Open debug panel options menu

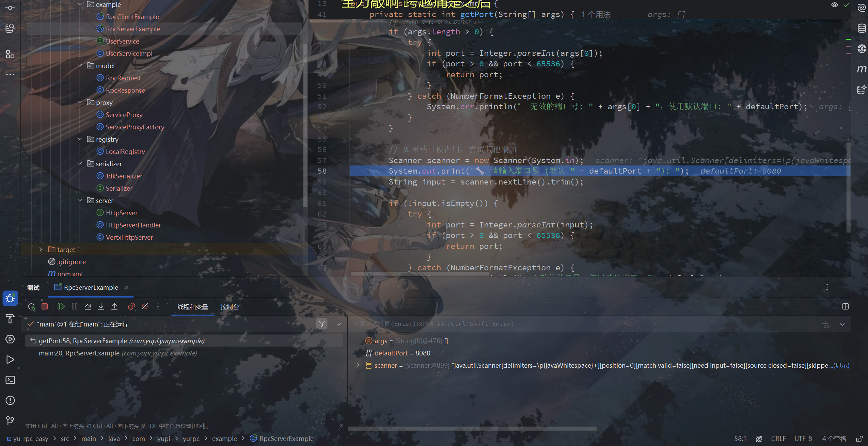click(x=827, y=287)
